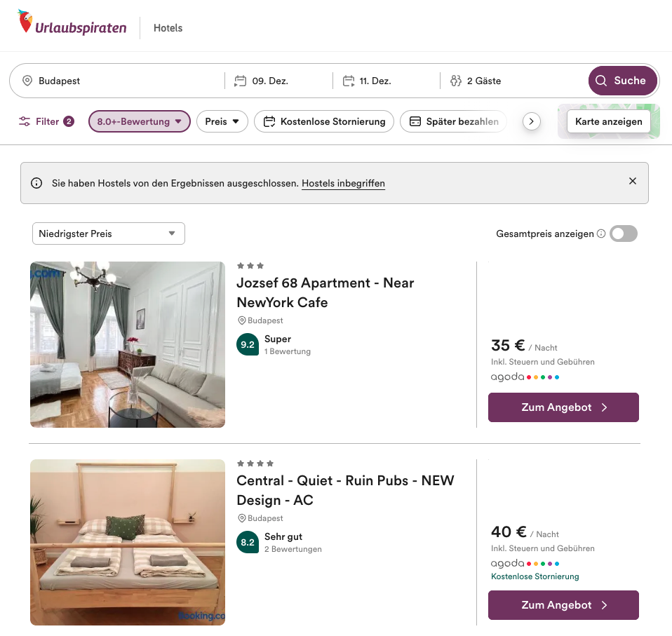
Task: Toggle the Später bezahlen filter chip
Action: [453, 121]
